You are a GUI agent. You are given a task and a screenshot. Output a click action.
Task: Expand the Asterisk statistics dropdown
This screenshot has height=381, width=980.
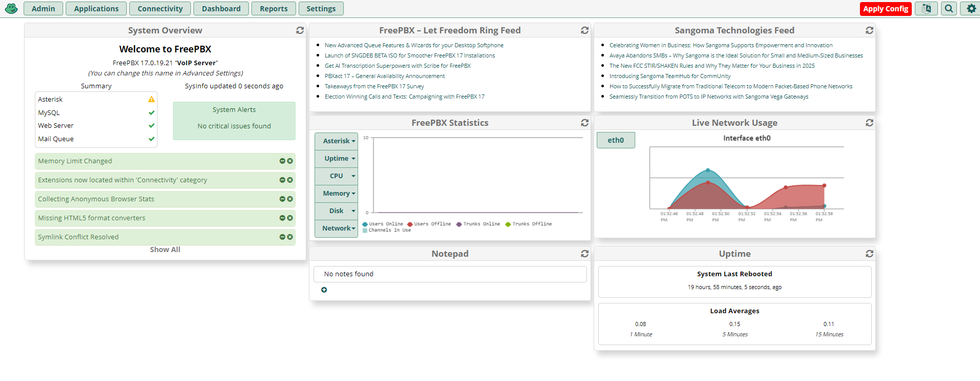[x=336, y=141]
